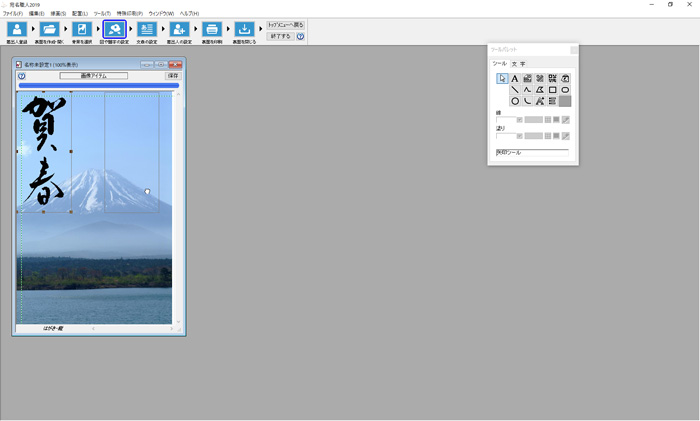
Task: Switch to the 文字 tab in the palette
Action: (x=518, y=64)
